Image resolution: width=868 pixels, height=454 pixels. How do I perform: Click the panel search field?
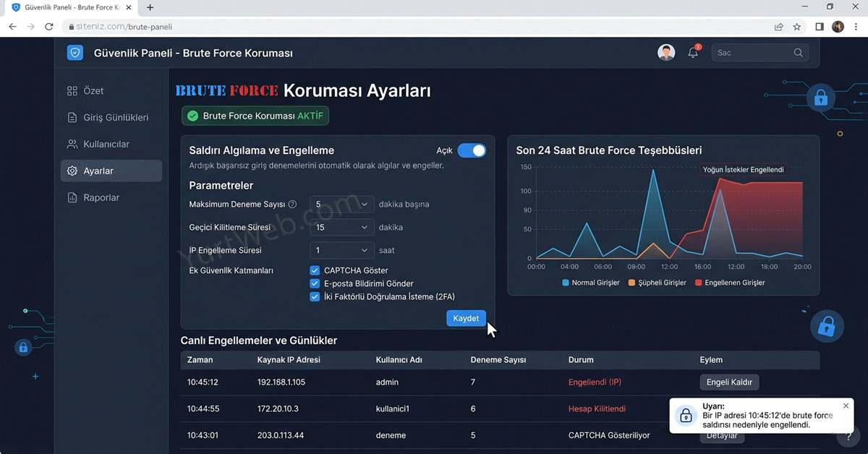760,53
